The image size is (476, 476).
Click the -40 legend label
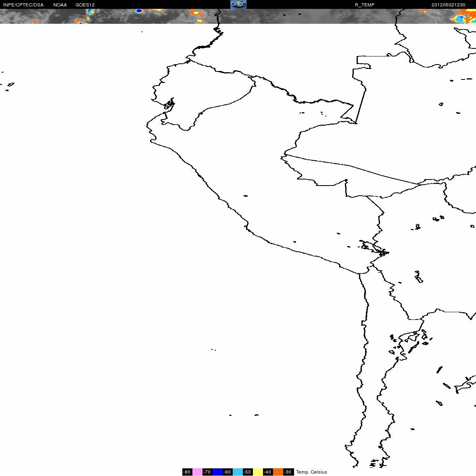267,472
